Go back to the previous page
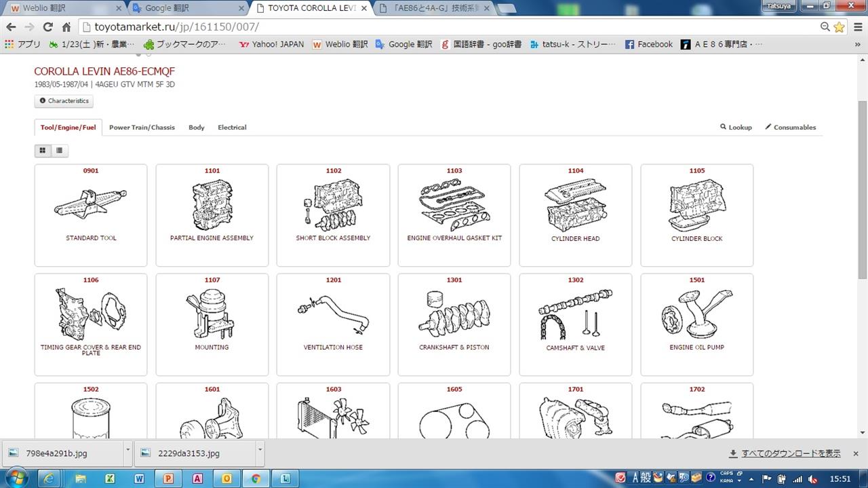This screenshot has width=868, height=488. coord(11,27)
